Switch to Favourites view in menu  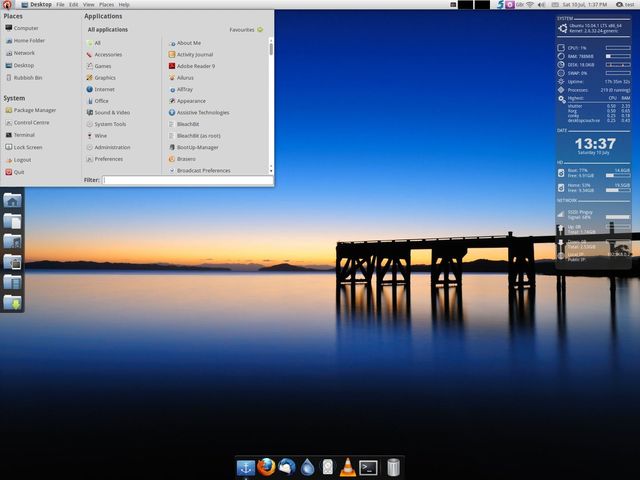[x=245, y=30]
